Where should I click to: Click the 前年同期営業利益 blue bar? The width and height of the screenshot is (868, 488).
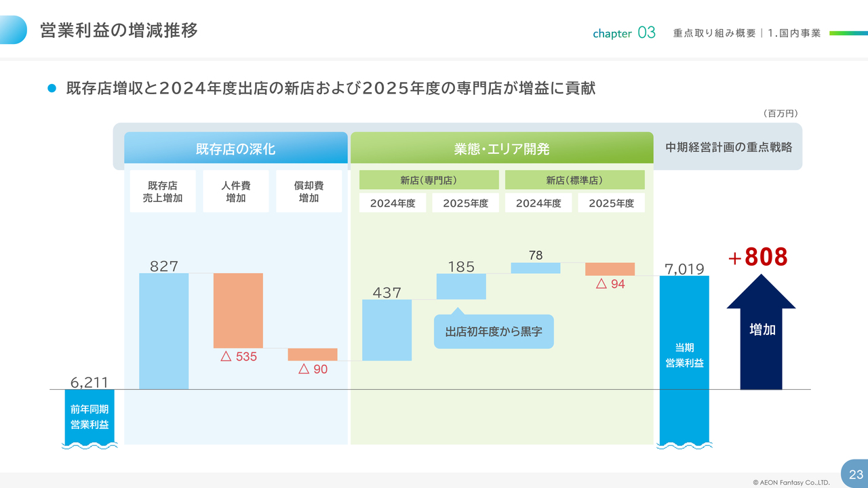tap(89, 417)
